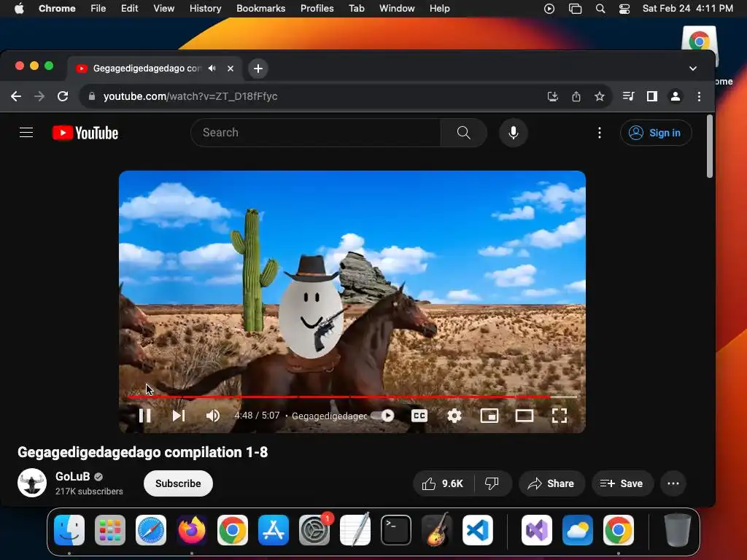Go back in Chrome browser

pyautogui.click(x=16, y=96)
